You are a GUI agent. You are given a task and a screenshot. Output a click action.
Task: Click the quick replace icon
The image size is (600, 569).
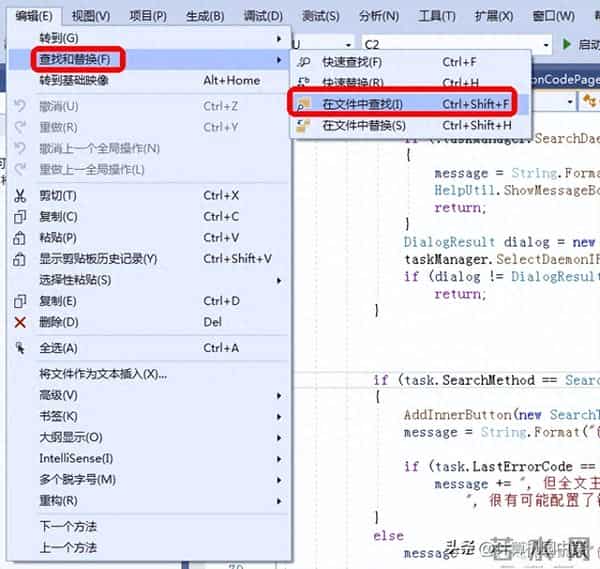304,82
